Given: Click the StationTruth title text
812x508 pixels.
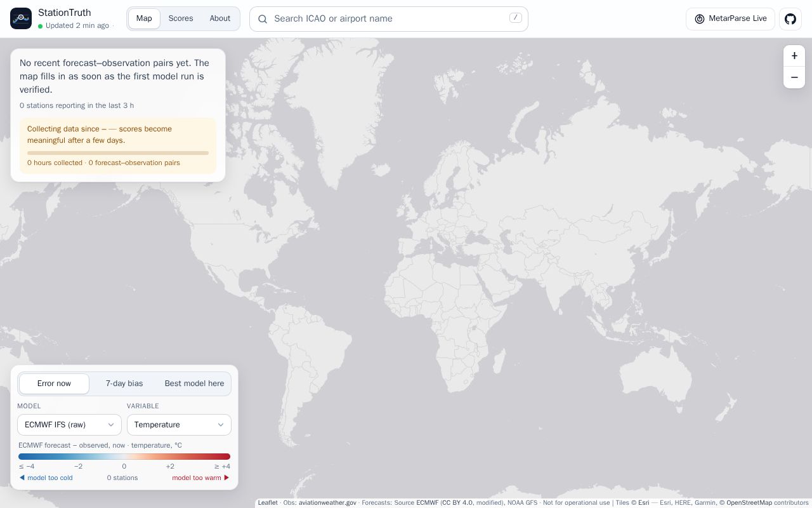Looking at the screenshot, I should click(65, 13).
